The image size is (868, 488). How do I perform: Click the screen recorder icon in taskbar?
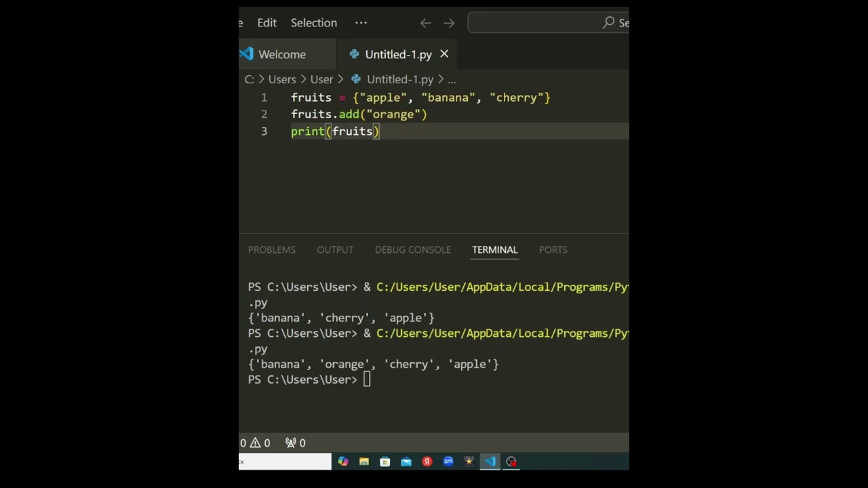(511, 462)
